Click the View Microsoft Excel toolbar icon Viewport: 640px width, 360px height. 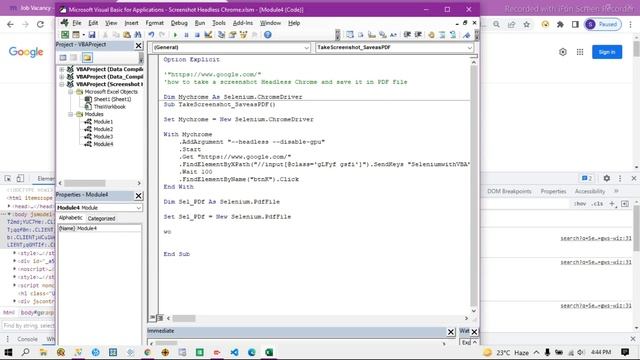[x=65, y=35]
